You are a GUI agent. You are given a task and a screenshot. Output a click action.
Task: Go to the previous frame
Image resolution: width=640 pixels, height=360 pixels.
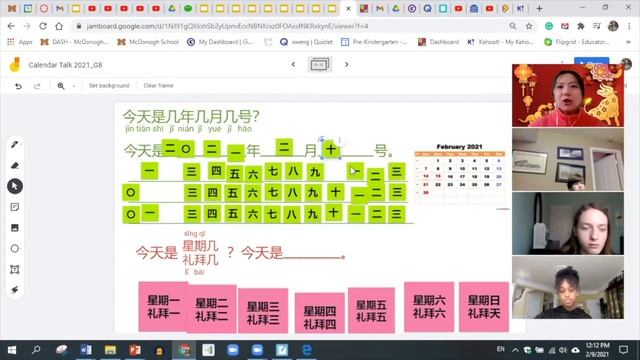[293, 64]
